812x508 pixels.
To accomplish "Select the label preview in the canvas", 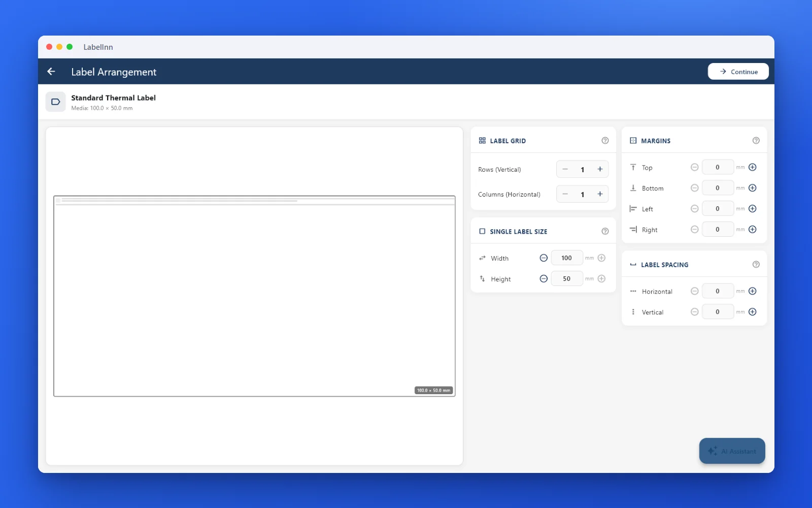I will pos(254,296).
